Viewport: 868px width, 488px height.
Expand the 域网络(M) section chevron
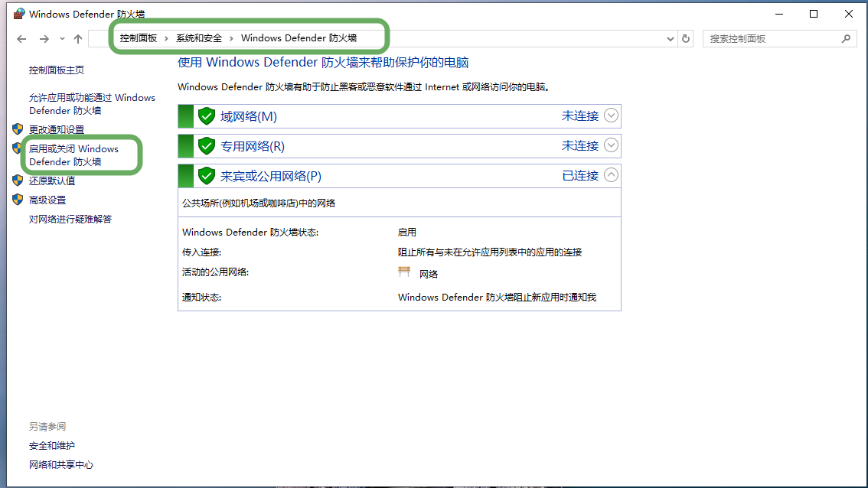tap(611, 115)
